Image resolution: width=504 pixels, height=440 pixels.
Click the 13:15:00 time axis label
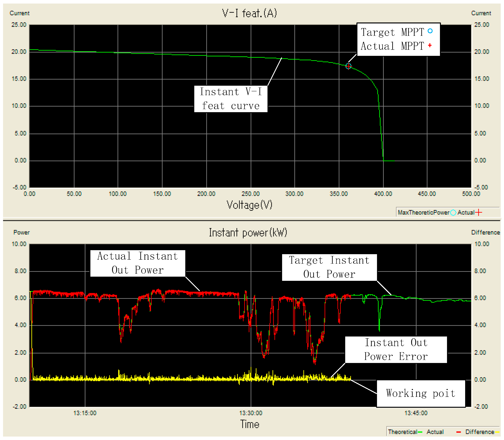85,413
